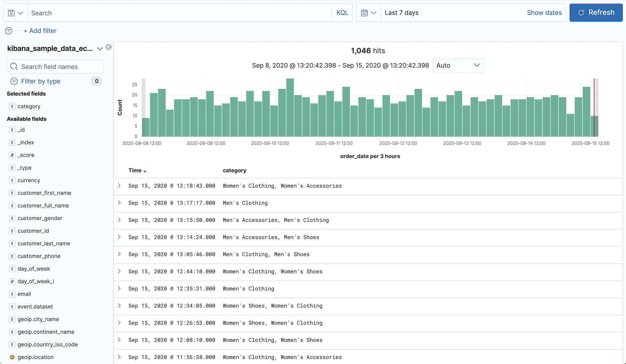Image resolution: width=626 pixels, height=364 pixels.
Task: Click the day_of_week_i number icon
Action: click(12, 281)
